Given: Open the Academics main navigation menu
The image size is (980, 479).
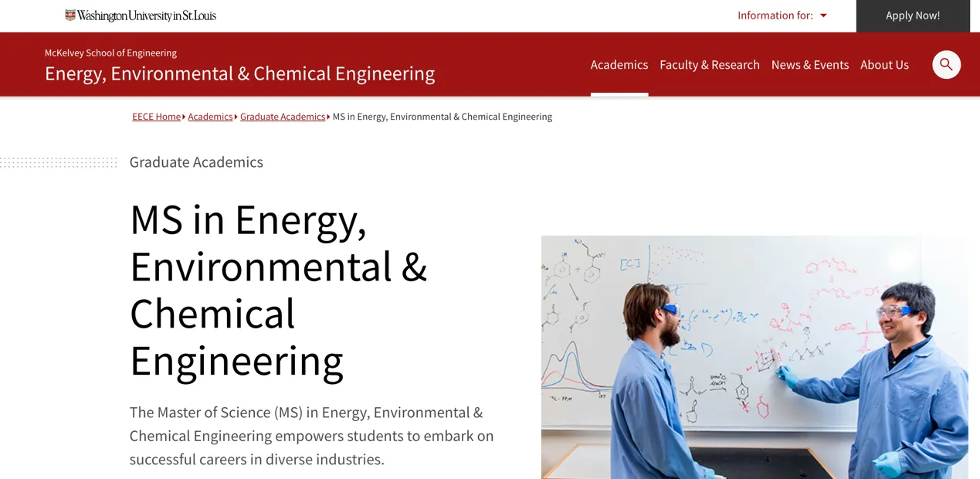Looking at the screenshot, I should pyautogui.click(x=619, y=65).
